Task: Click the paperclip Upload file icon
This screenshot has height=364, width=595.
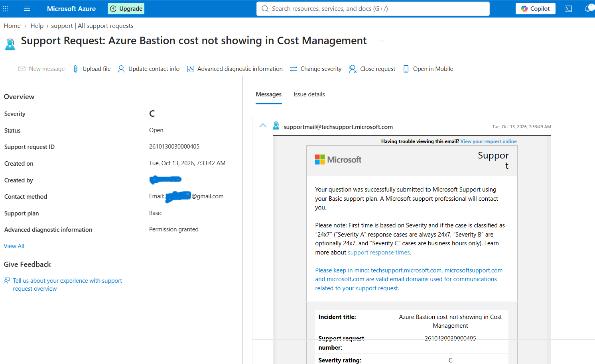Action: tap(75, 69)
